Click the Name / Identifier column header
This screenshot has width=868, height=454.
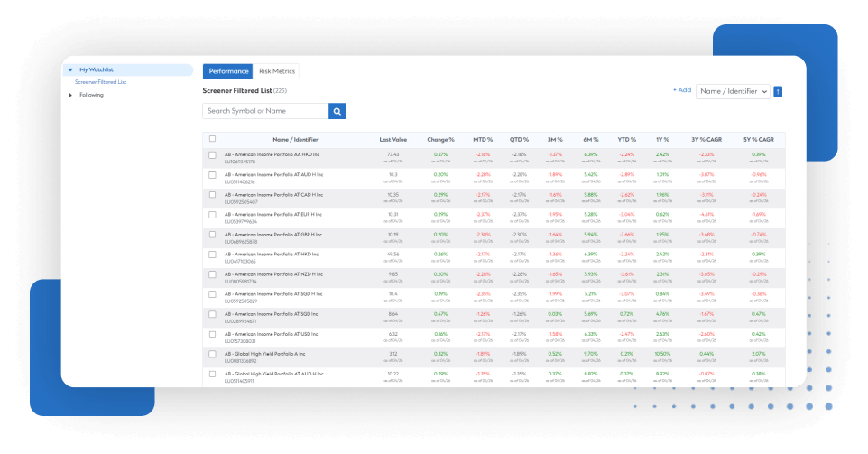coord(295,140)
